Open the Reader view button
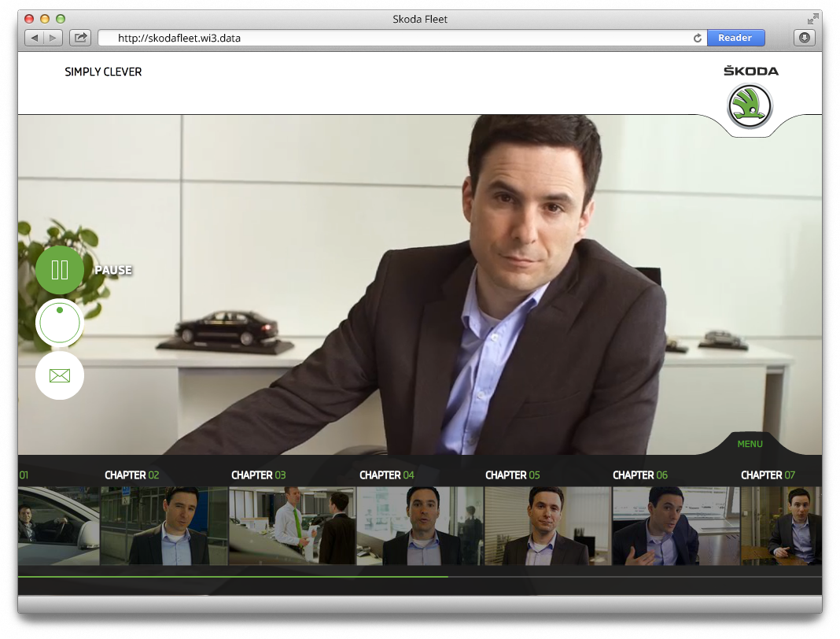The width and height of the screenshot is (840, 639). pyautogui.click(x=735, y=38)
